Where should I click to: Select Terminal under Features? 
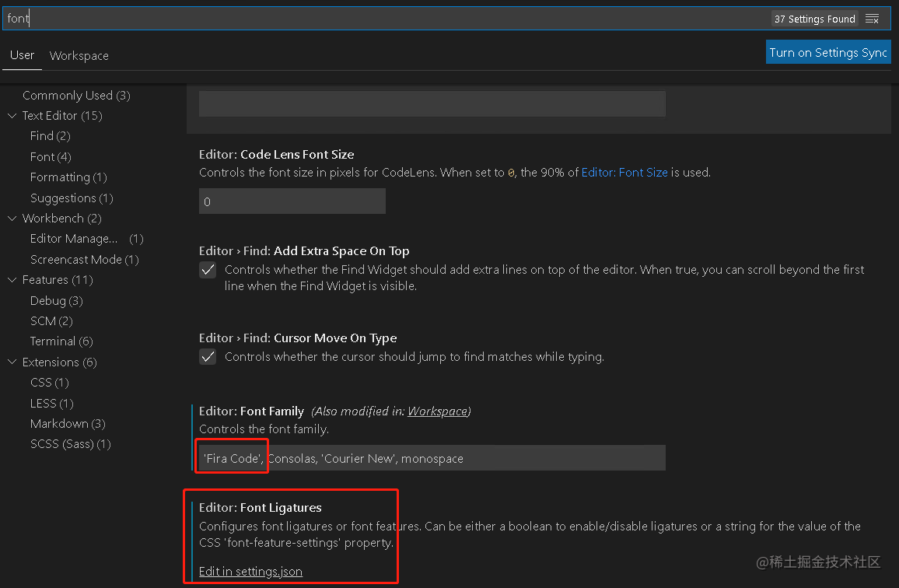click(55, 341)
